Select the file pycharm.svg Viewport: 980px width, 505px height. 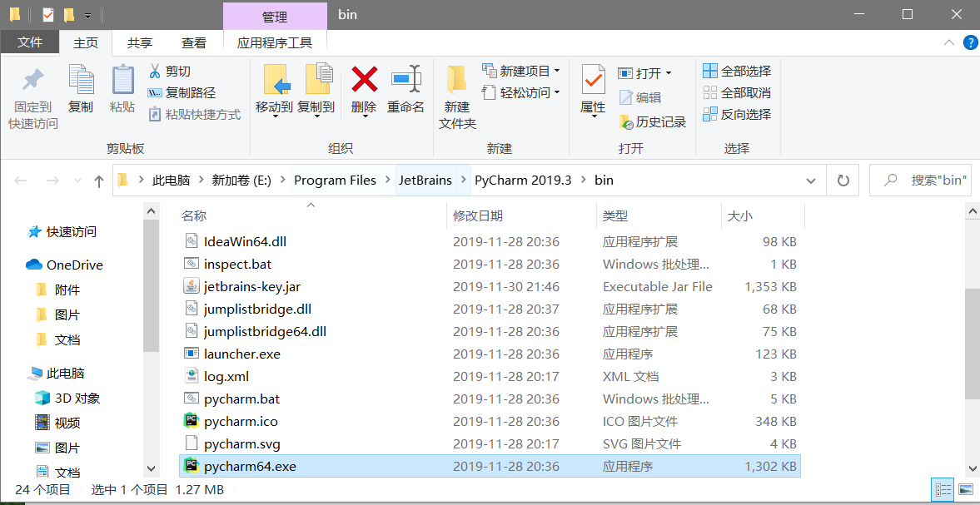pyautogui.click(x=241, y=443)
